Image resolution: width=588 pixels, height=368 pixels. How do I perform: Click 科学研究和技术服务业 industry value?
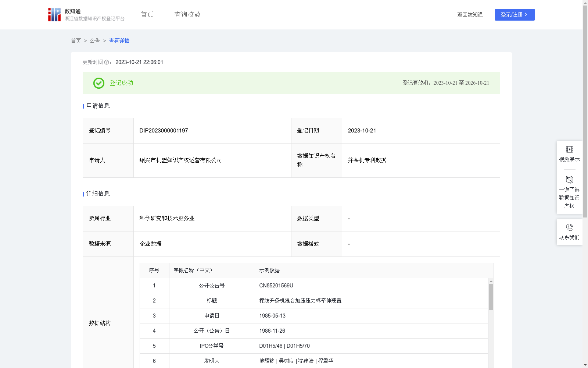167,219
